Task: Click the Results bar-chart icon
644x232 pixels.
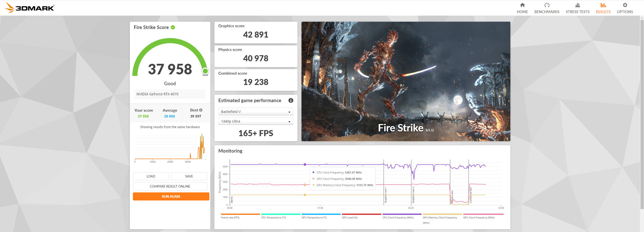Action: tap(603, 5)
